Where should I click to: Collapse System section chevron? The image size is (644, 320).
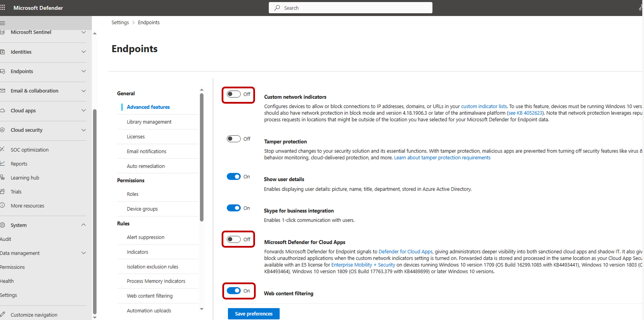click(x=84, y=225)
